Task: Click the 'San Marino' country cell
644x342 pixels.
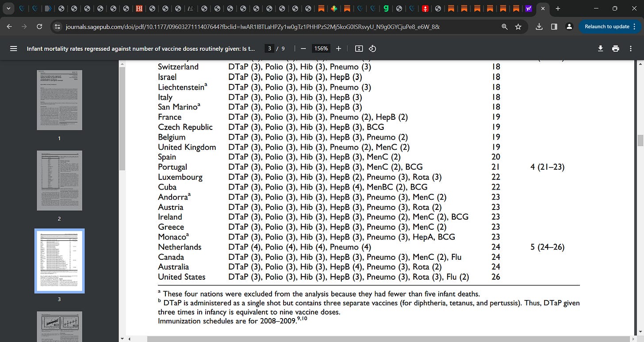Action: [179, 107]
